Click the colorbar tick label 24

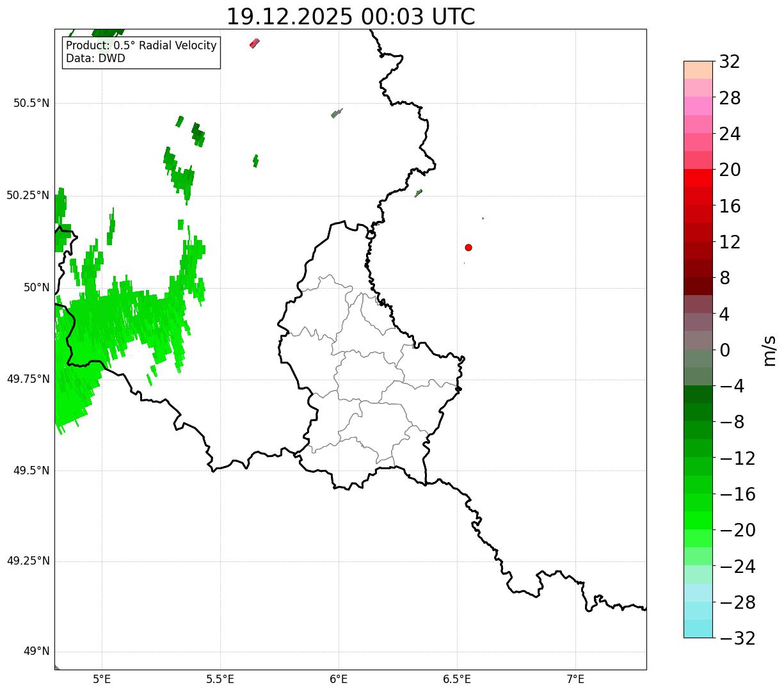(x=730, y=134)
